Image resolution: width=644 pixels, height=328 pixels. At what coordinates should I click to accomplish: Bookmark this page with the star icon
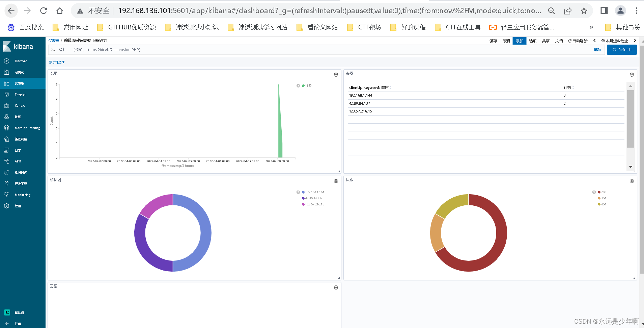click(x=584, y=11)
